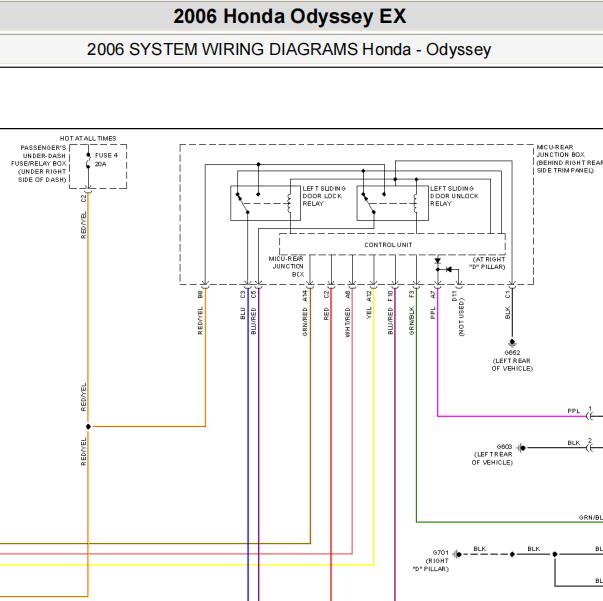Click the 'CONTROL UNIT' box label
The width and height of the screenshot is (603, 601).
[388, 245]
